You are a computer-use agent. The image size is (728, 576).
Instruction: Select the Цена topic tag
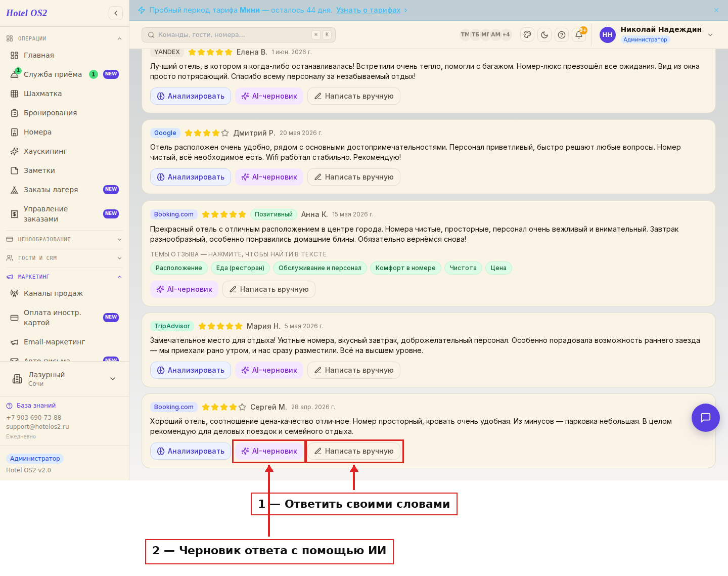(498, 268)
